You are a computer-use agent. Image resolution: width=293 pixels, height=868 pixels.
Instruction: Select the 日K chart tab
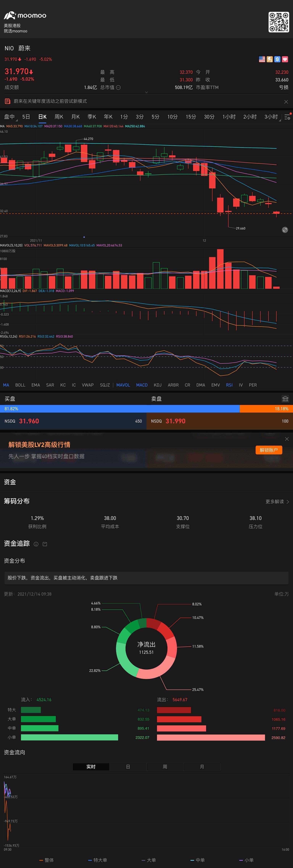(x=43, y=117)
